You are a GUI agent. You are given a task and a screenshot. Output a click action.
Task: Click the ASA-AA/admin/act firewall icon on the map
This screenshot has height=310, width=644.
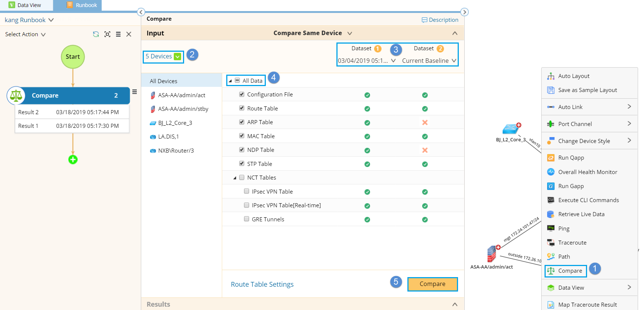pos(492,255)
